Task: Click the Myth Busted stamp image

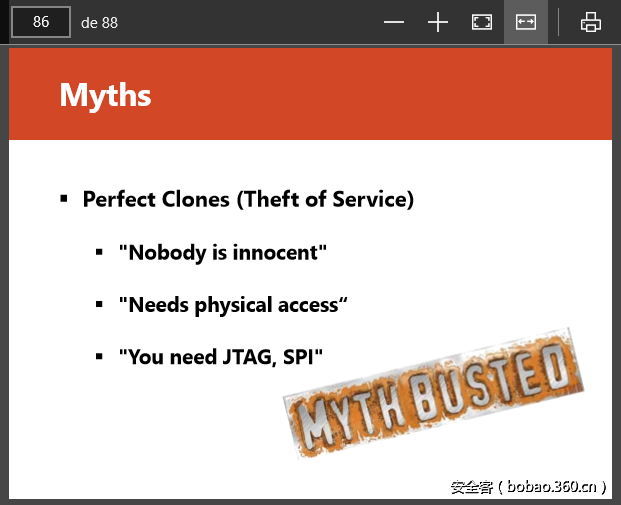Action: coord(433,393)
